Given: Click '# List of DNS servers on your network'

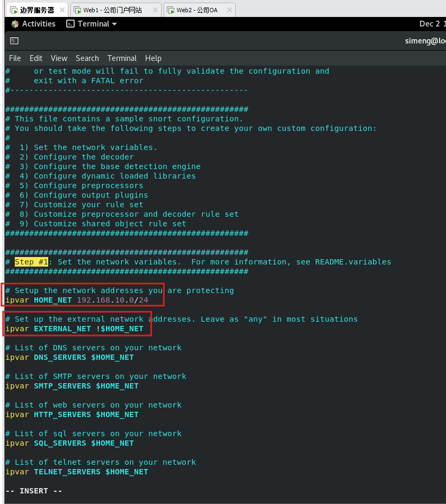Looking at the screenshot, I should [x=94, y=348].
